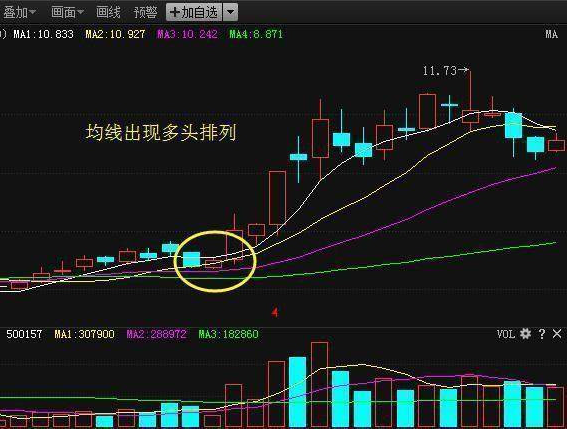The height and width of the screenshot is (432, 567).
Task: Select the yellow circled candlestick area
Action: [215, 261]
